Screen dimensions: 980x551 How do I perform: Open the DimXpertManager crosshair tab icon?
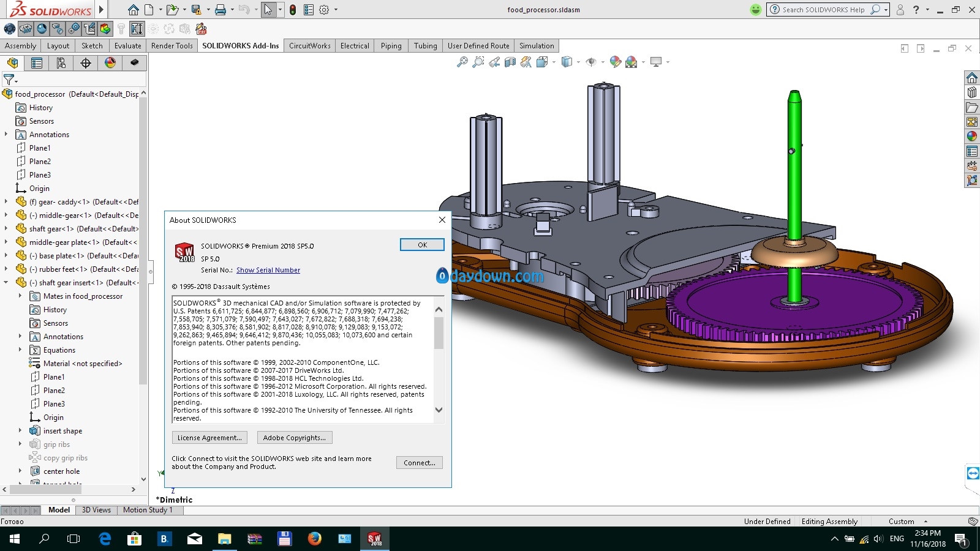(86, 63)
